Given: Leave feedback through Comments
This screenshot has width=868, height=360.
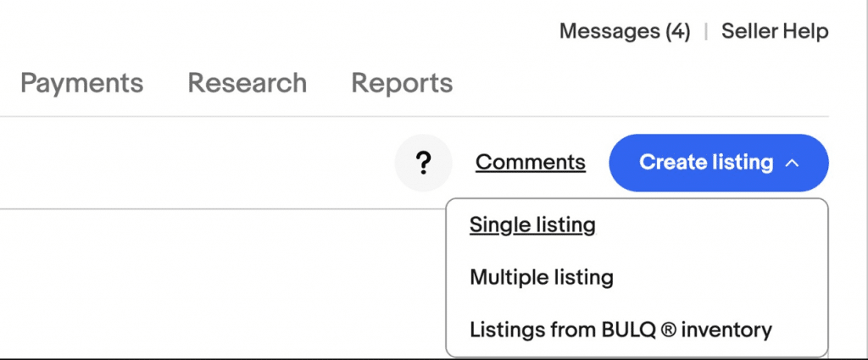Looking at the screenshot, I should click(x=531, y=163).
